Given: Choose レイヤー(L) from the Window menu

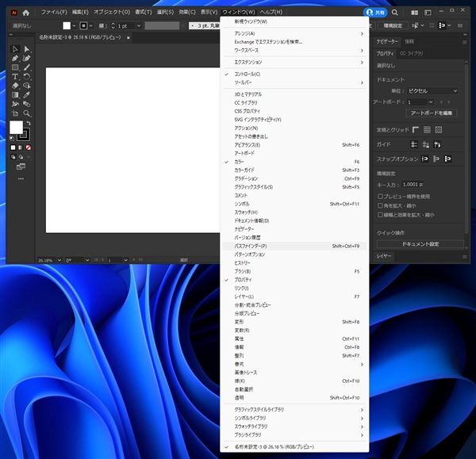Looking at the screenshot, I should pos(294,296).
